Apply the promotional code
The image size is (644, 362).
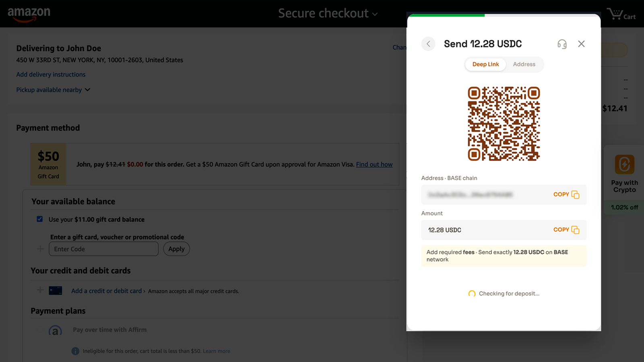tap(176, 249)
